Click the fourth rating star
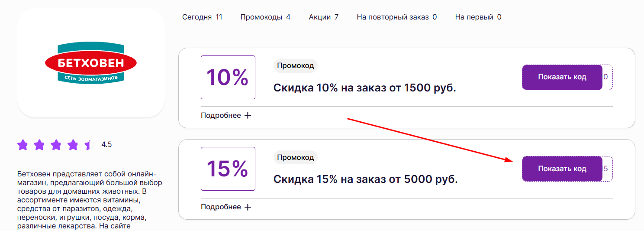The height and width of the screenshot is (231, 644). click(73, 145)
